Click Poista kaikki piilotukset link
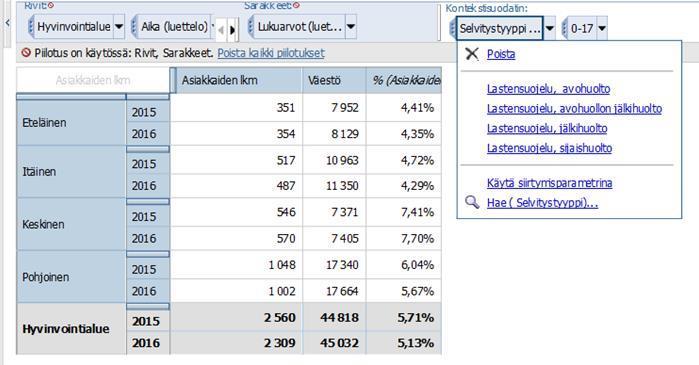 coord(271,53)
